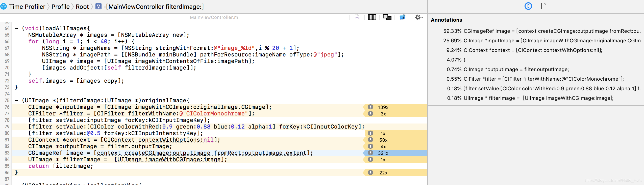The height and width of the screenshot is (185, 644).
Task: Select Root breadcrumb item
Action: tap(82, 7)
